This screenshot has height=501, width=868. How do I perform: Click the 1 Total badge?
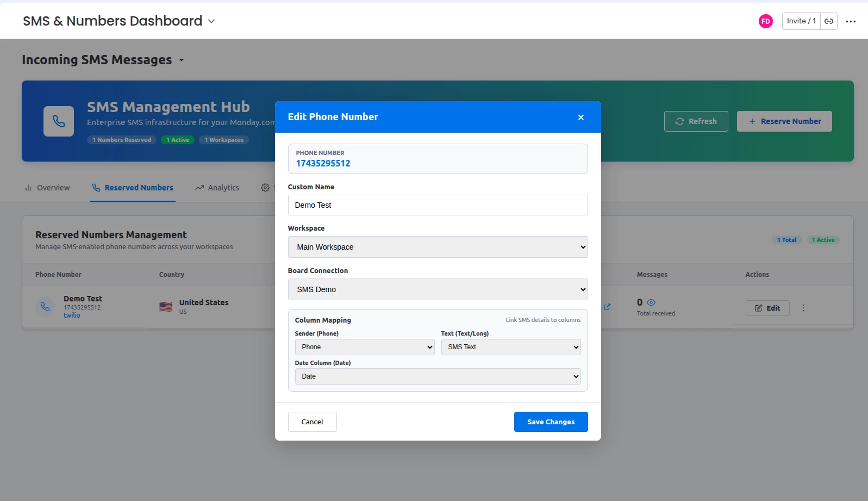[x=786, y=240]
